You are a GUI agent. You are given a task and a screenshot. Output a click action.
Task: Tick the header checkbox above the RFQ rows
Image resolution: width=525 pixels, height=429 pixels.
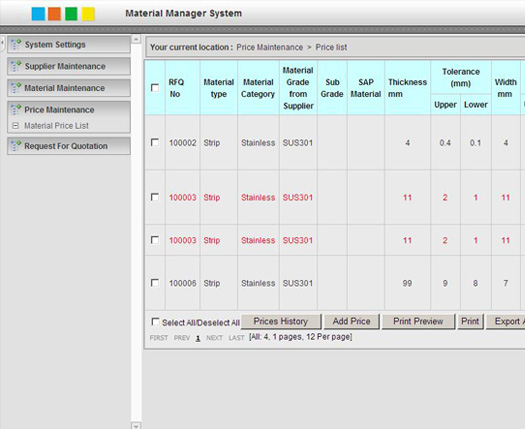(x=155, y=88)
